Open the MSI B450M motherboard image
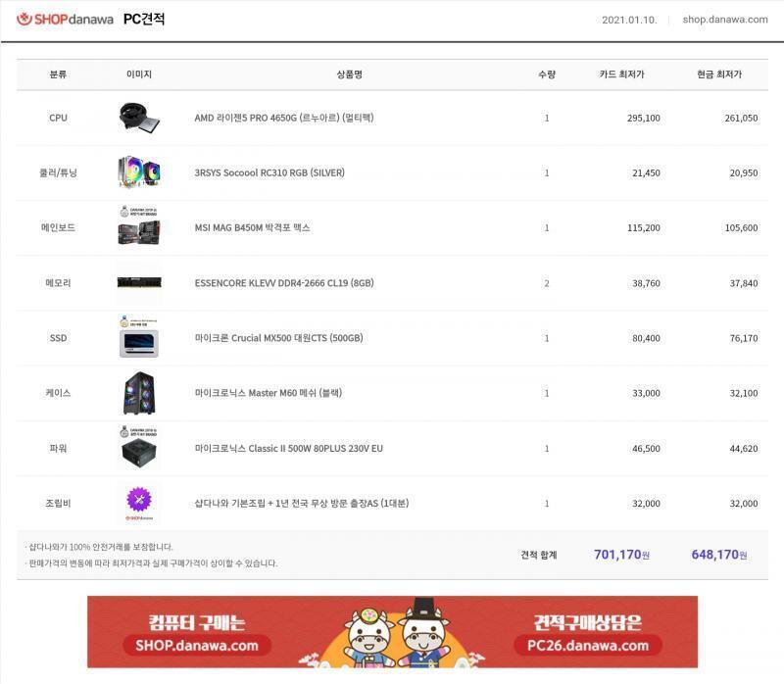This screenshot has height=684, width=784. [139, 225]
